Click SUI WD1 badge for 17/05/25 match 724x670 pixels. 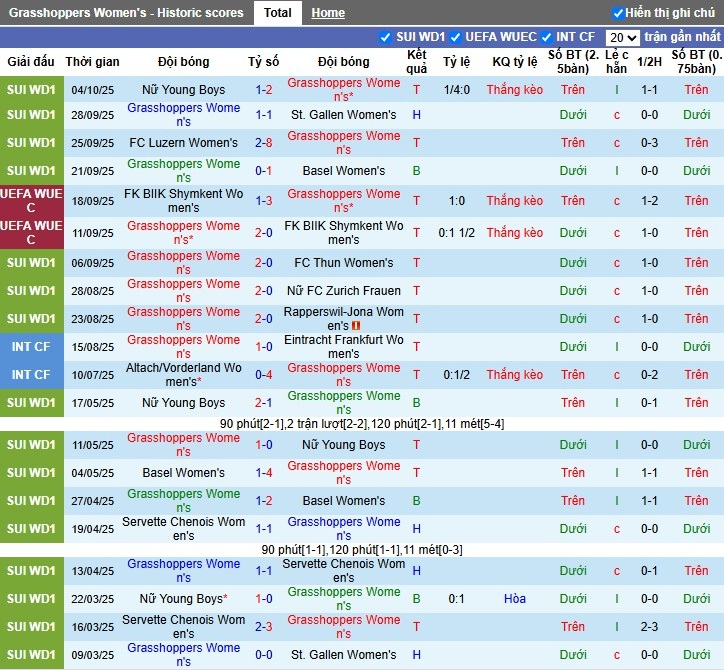point(31,403)
